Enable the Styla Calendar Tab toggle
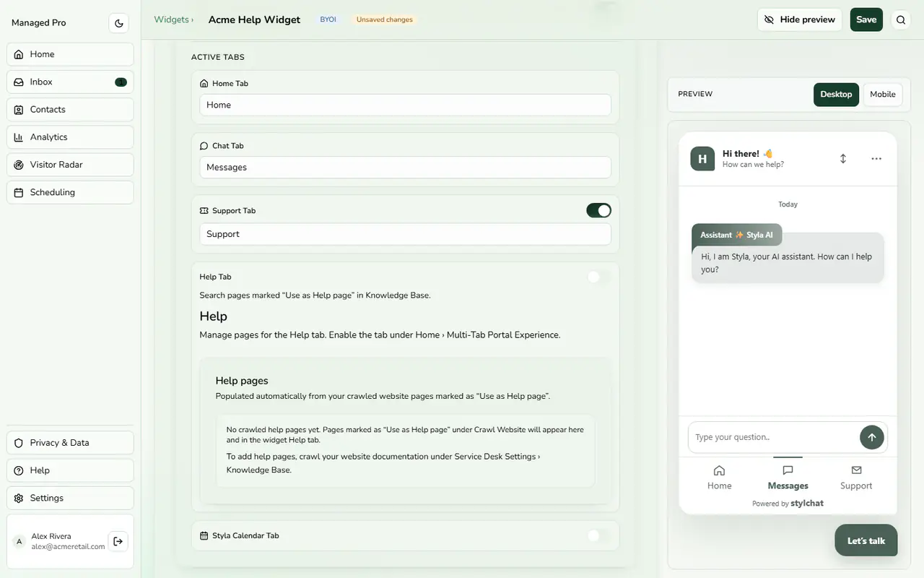 [599, 535]
